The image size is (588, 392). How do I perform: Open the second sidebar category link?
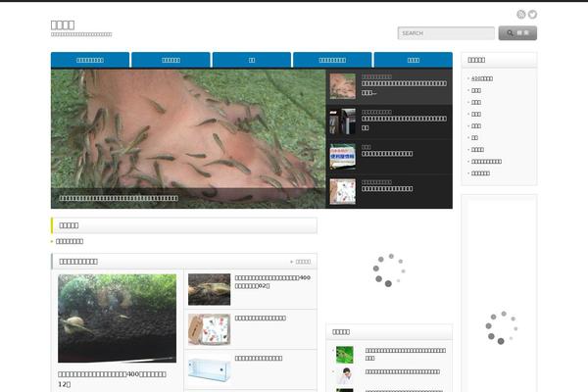click(476, 90)
